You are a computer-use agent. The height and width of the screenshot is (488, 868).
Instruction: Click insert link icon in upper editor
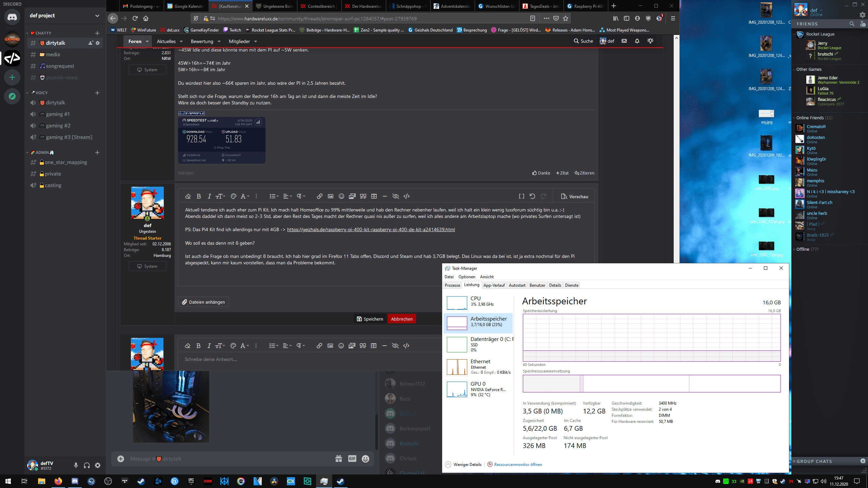[319, 196]
